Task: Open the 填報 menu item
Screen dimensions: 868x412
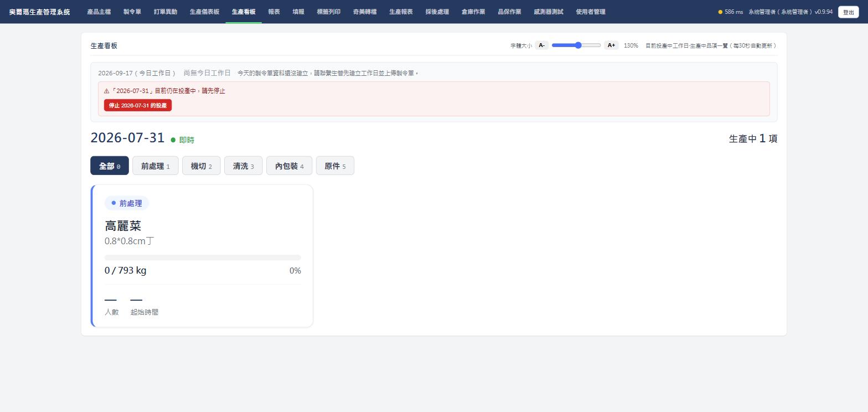Action: (x=298, y=12)
